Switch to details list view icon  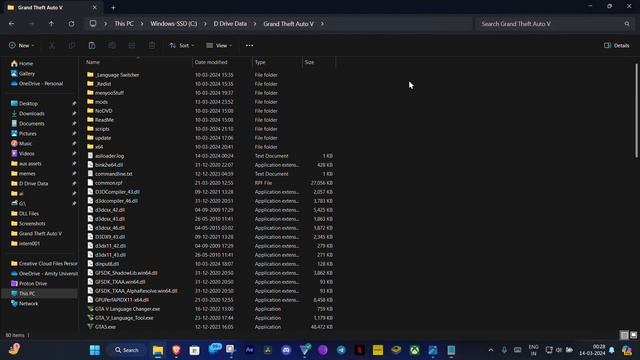click(x=624, y=335)
